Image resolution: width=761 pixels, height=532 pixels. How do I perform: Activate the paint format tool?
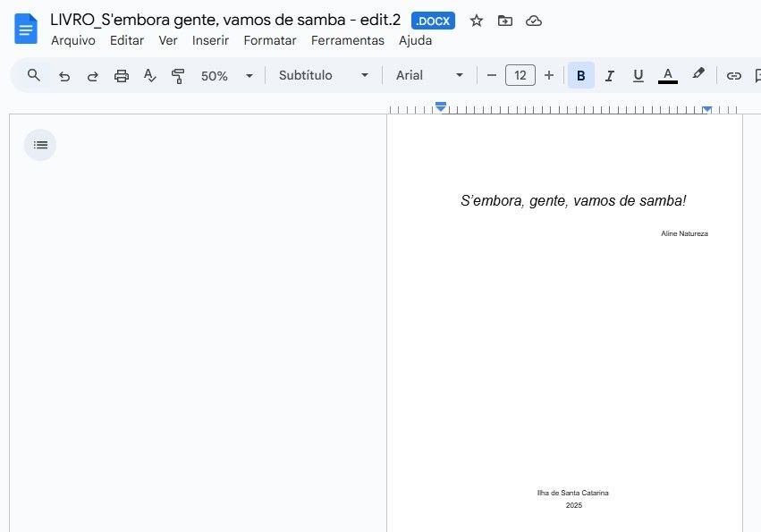pyautogui.click(x=178, y=76)
